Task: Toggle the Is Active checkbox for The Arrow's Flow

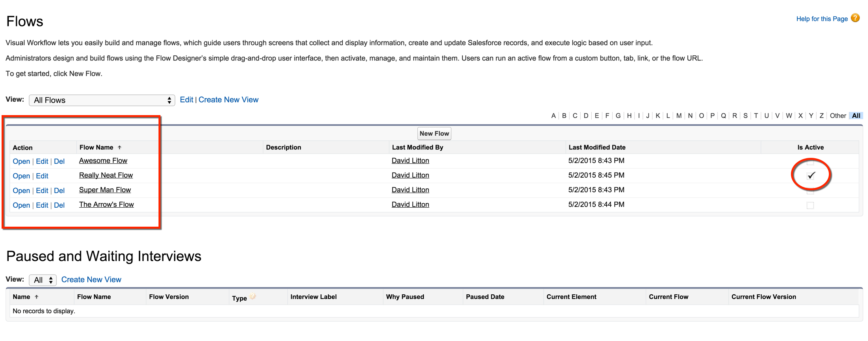Action: 810,205
